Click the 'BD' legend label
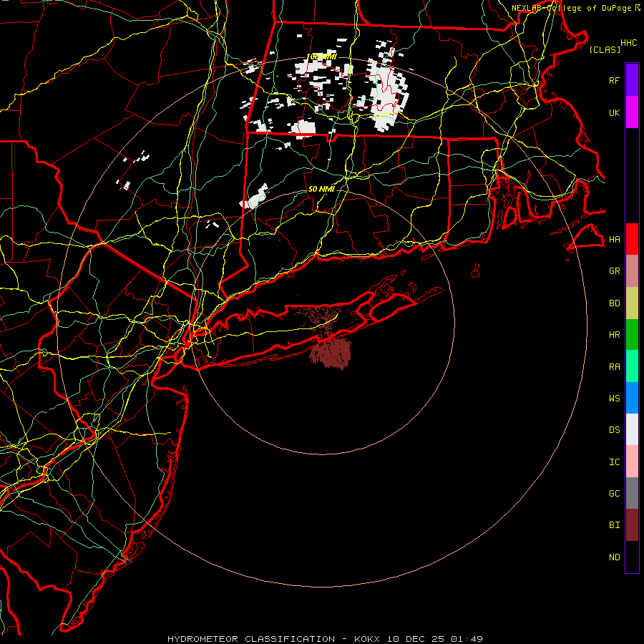 coord(614,303)
